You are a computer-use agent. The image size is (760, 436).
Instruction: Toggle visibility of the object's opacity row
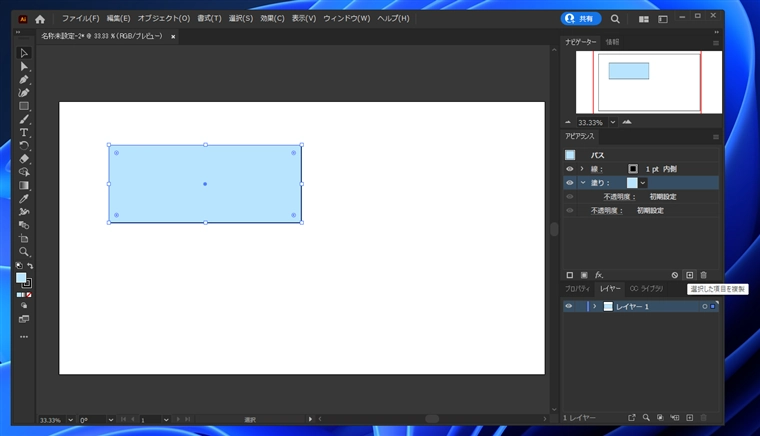(x=570, y=210)
